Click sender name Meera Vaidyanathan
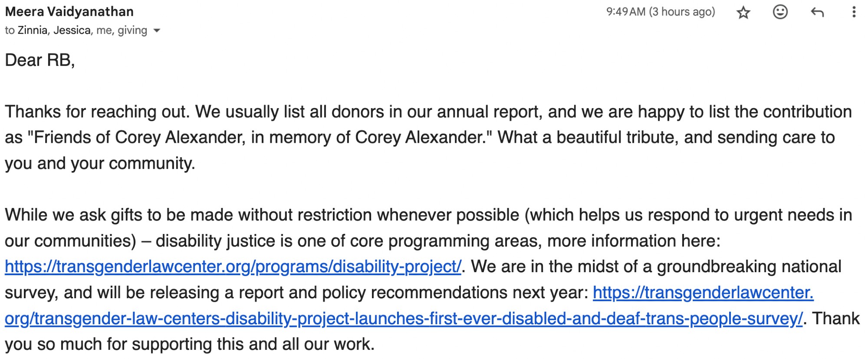The height and width of the screenshot is (359, 868). point(69,12)
